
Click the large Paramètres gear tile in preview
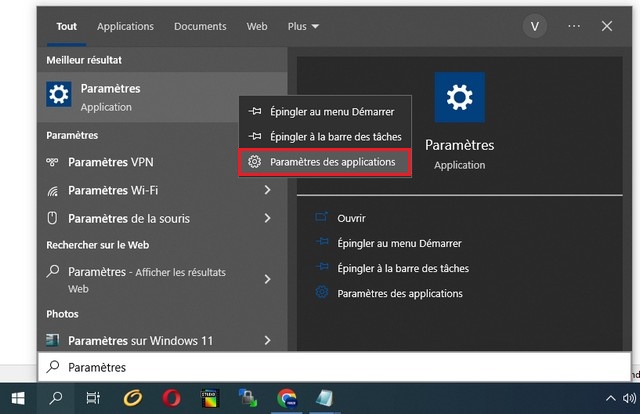click(x=460, y=97)
